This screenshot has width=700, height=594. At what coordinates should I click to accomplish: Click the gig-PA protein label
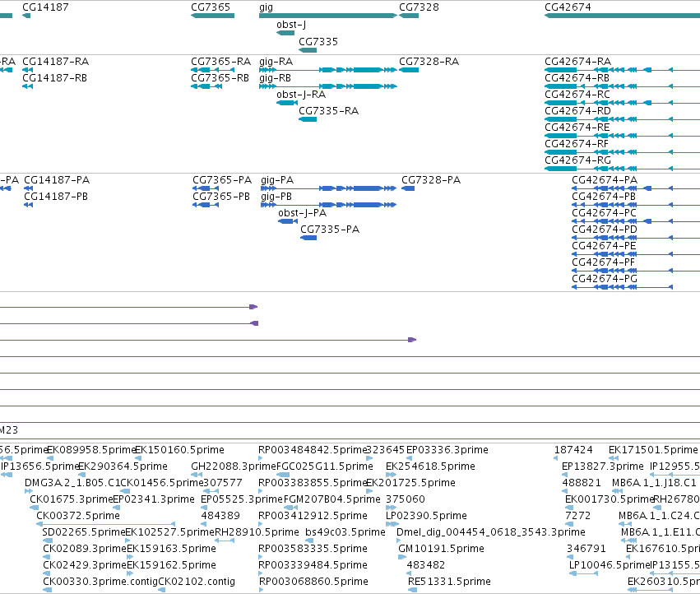pos(277,180)
